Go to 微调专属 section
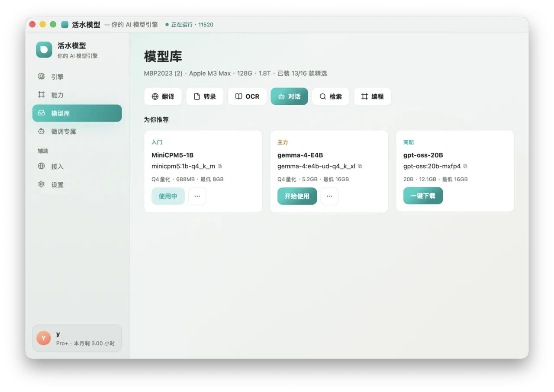This screenshot has width=554, height=392. tap(77, 131)
